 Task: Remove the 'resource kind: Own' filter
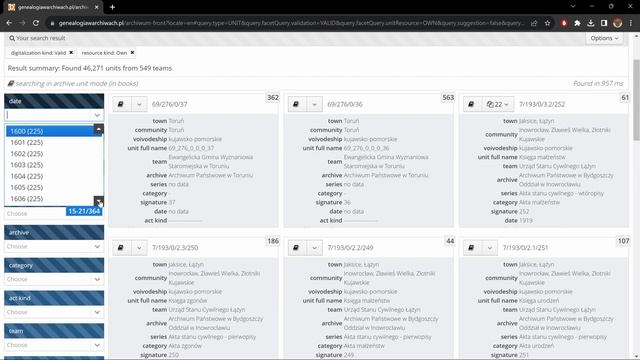(132, 53)
